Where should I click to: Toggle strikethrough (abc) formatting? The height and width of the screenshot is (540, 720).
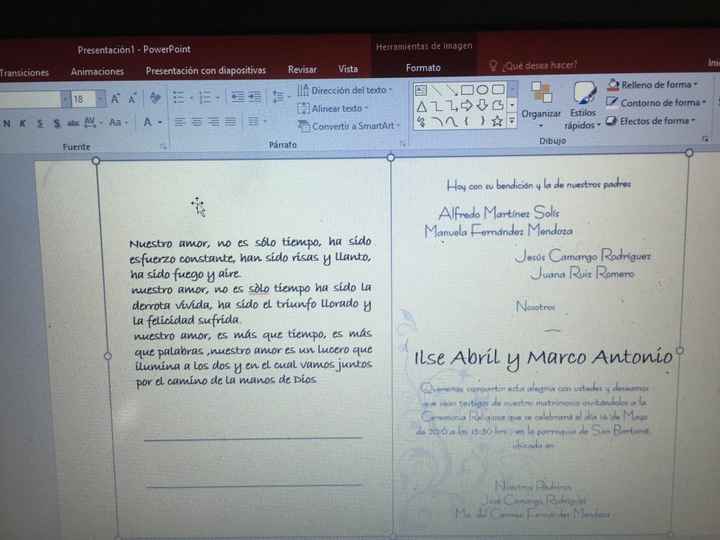point(73,123)
